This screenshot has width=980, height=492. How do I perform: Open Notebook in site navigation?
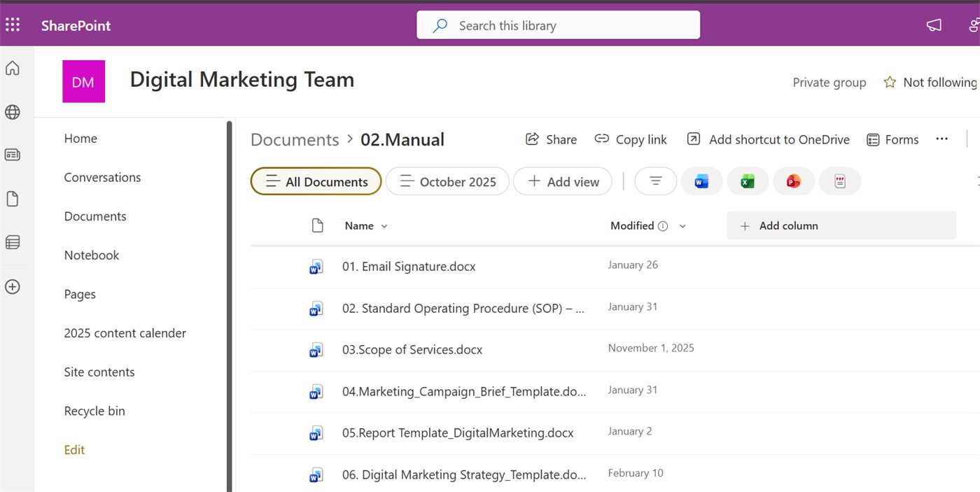[x=92, y=255]
